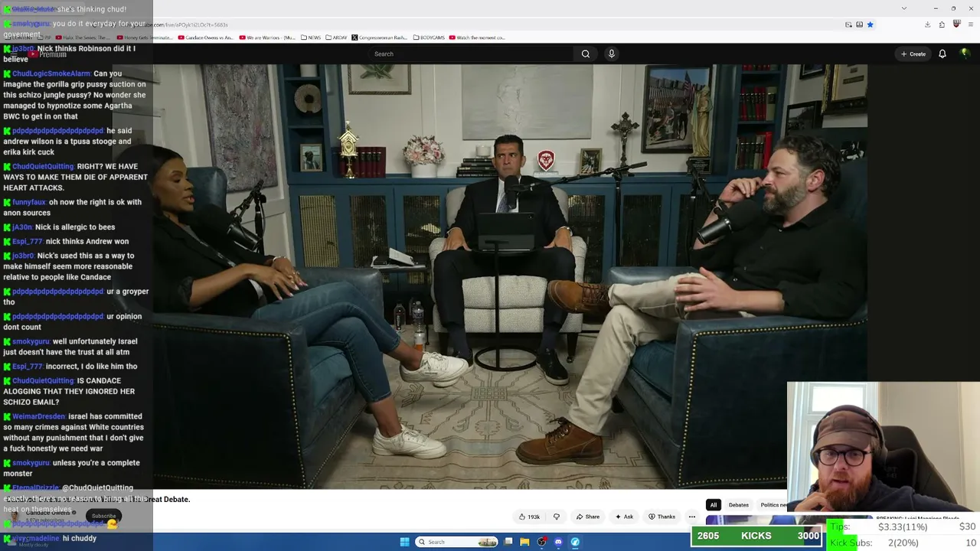Open the browser downloads icon

pos(927,24)
